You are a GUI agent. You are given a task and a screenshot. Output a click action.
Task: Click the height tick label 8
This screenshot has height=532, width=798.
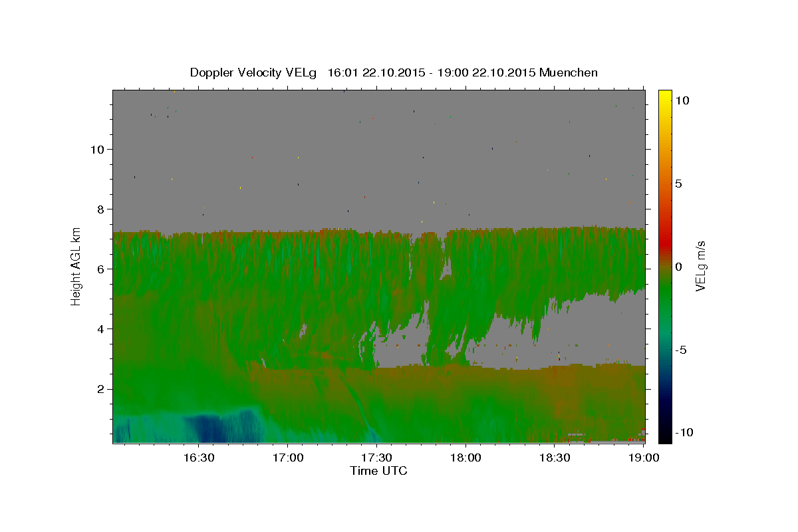(100, 209)
